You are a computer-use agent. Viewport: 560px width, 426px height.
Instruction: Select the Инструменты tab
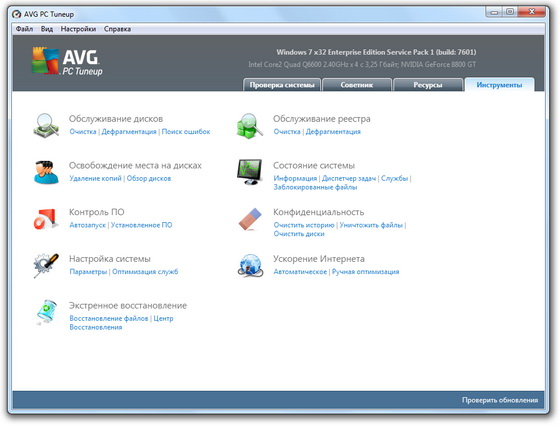[x=499, y=85]
